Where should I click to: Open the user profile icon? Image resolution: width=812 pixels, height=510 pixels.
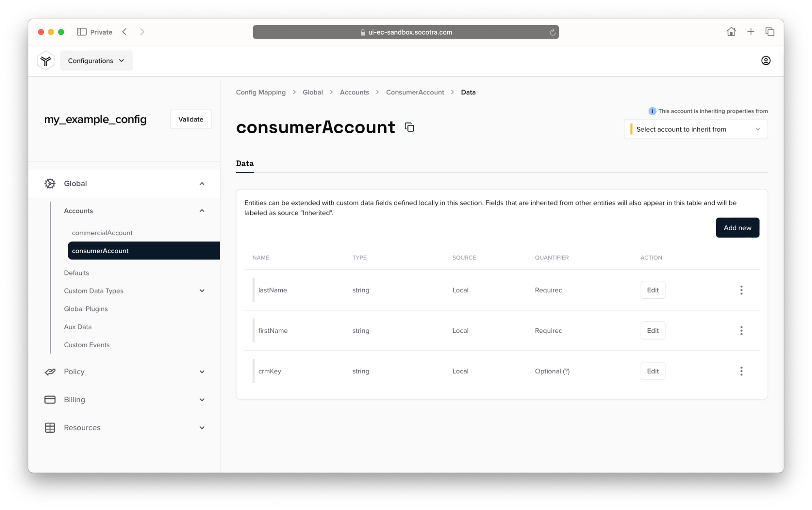765,61
